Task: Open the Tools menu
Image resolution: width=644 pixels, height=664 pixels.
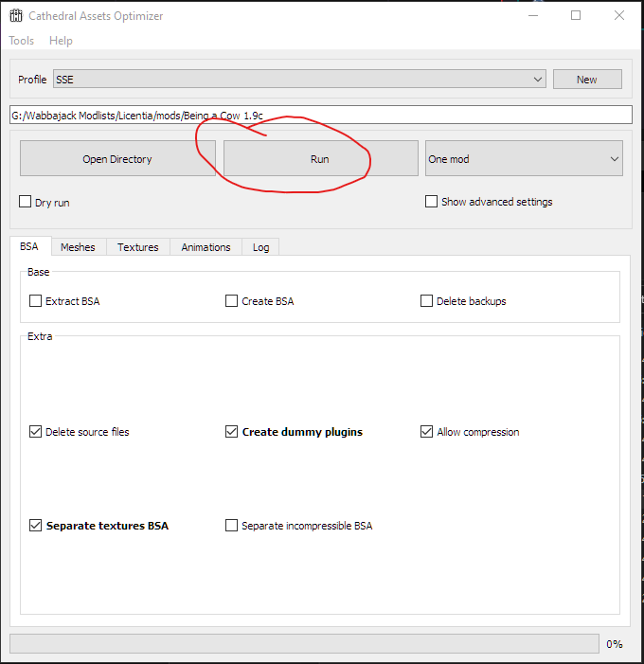Action: [x=21, y=41]
